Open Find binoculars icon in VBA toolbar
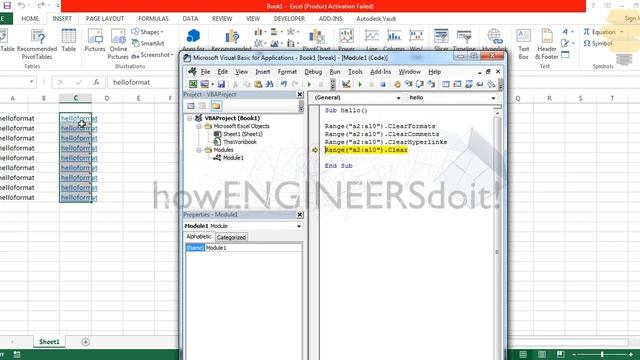Screen dimensions: 640x360 [x=269, y=84]
